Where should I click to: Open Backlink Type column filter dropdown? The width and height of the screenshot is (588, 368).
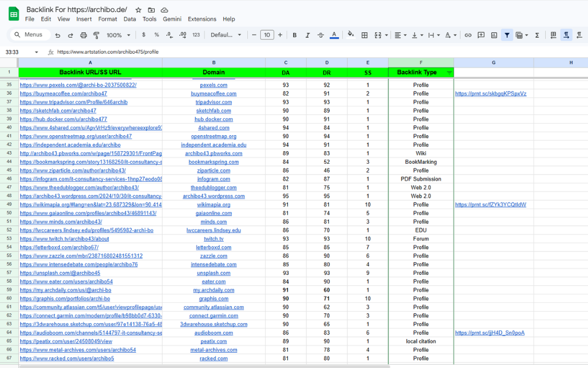tap(449, 72)
